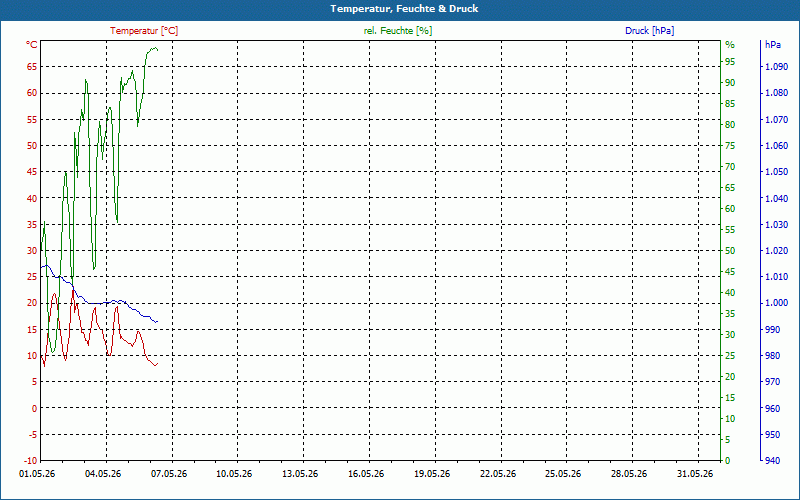Click date label "07.05.26"

(x=169, y=474)
